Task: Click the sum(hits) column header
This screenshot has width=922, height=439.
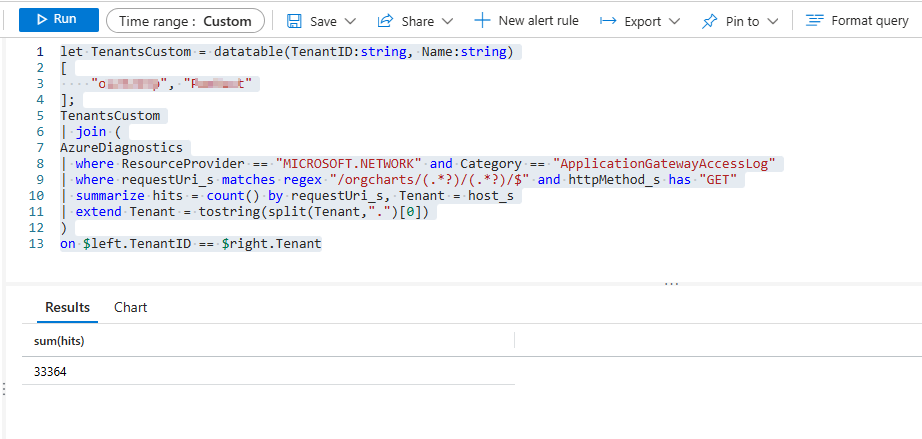Action: tap(59, 341)
